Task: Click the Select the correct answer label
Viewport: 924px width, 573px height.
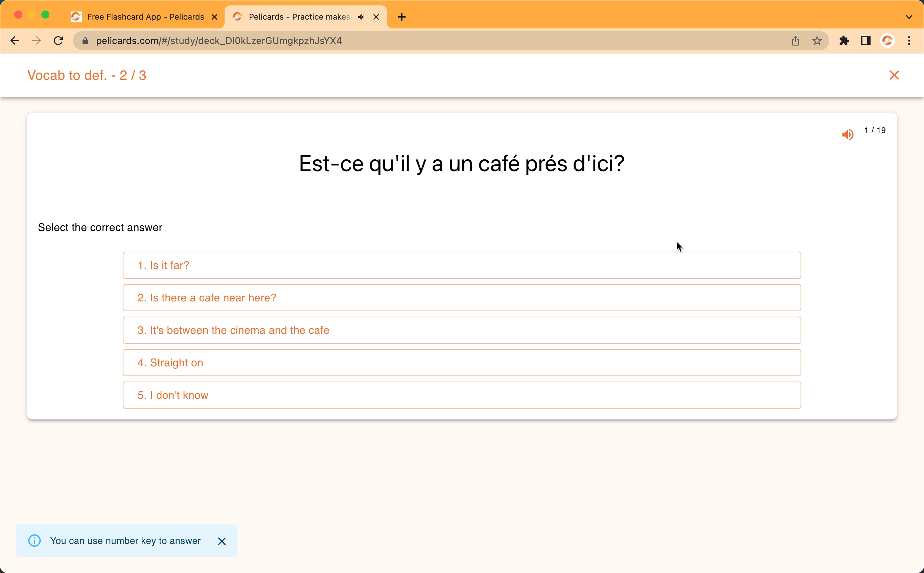Action: (100, 227)
